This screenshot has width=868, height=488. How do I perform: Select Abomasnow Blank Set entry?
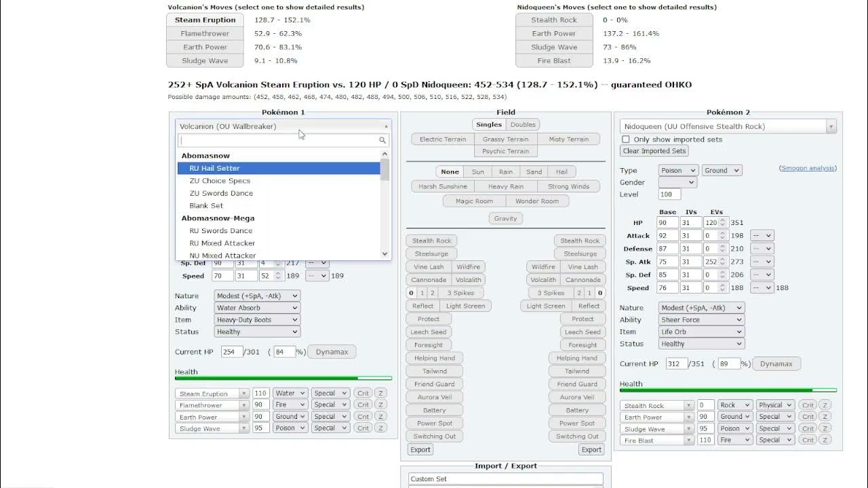tap(279, 205)
